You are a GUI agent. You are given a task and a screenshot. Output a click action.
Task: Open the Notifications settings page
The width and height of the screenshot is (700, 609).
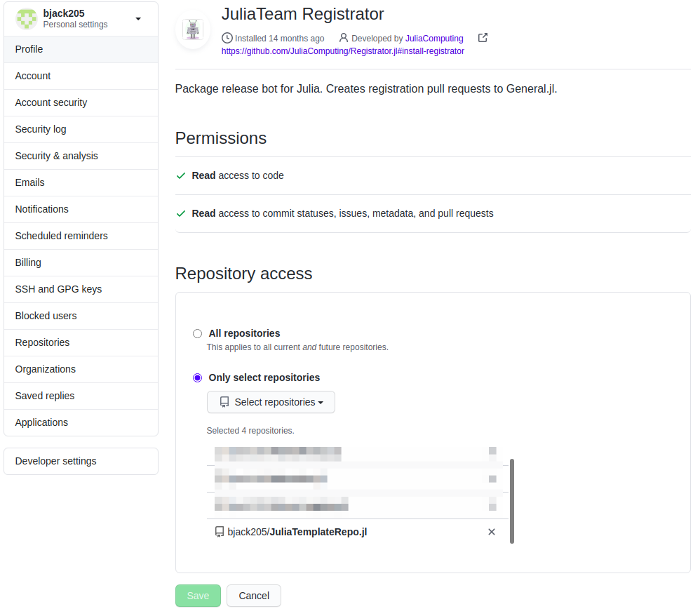(x=41, y=209)
